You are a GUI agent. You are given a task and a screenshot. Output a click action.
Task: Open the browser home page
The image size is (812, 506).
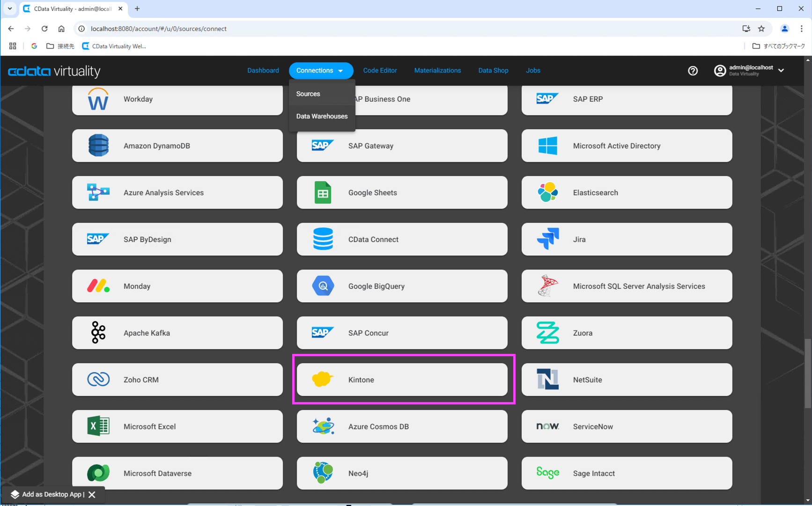click(x=61, y=29)
